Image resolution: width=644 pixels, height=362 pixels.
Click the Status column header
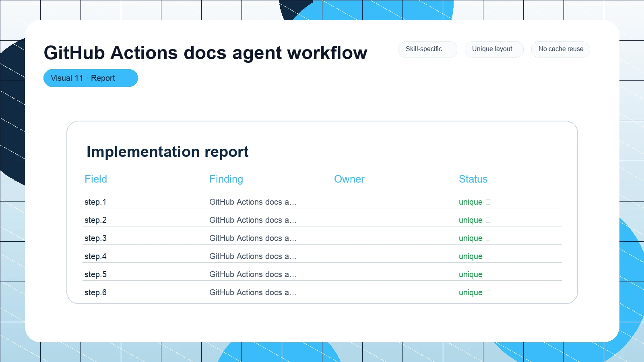[473, 179]
